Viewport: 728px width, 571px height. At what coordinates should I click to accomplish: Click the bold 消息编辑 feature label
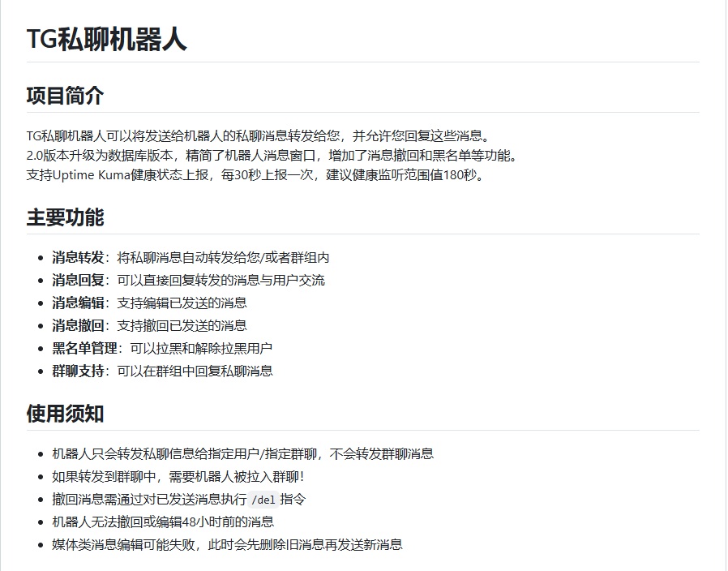click(x=78, y=303)
